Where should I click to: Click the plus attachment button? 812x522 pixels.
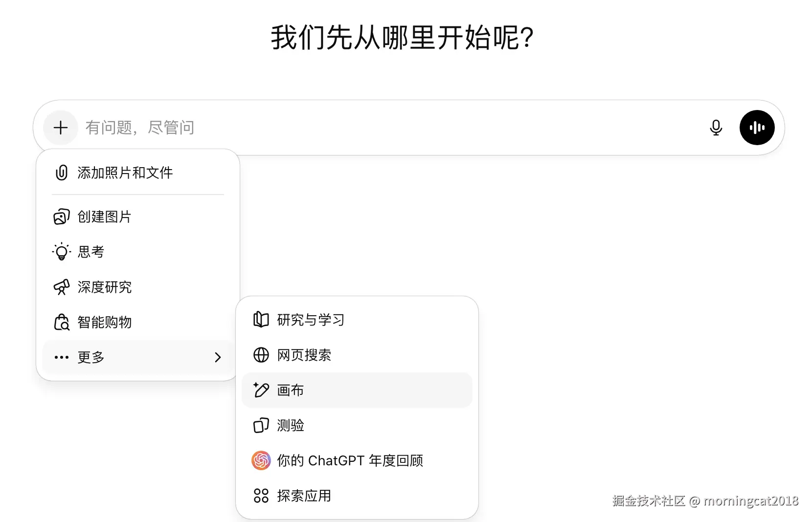(61, 128)
